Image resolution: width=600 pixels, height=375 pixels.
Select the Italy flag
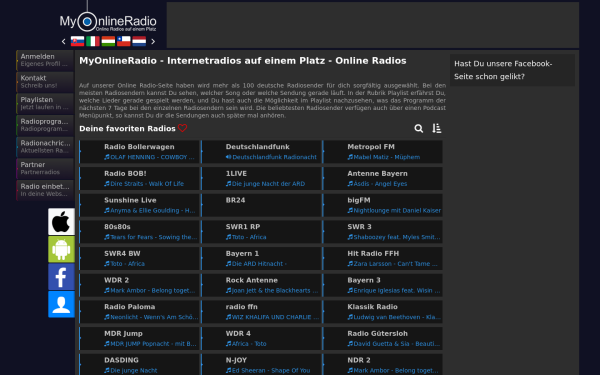[x=93, y=41]
